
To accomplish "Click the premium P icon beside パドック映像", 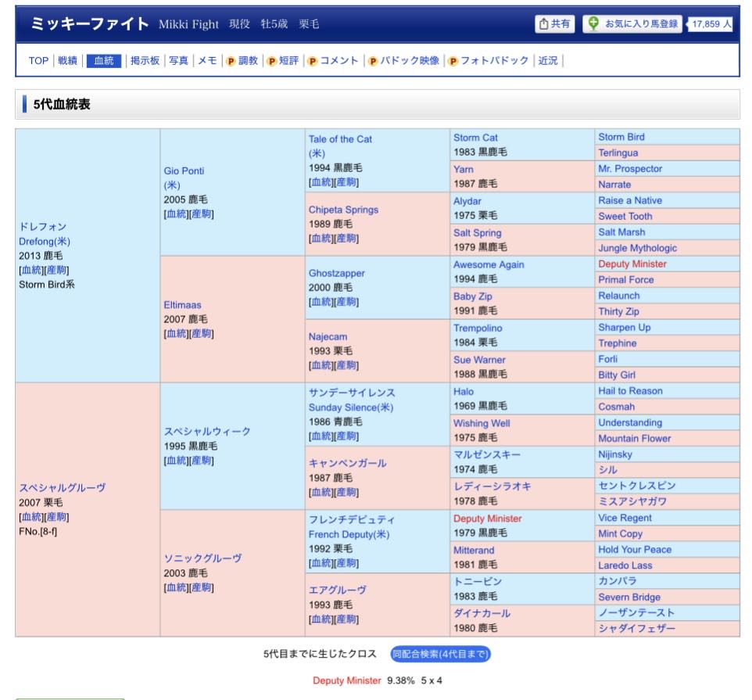I will tap(373, 61).
